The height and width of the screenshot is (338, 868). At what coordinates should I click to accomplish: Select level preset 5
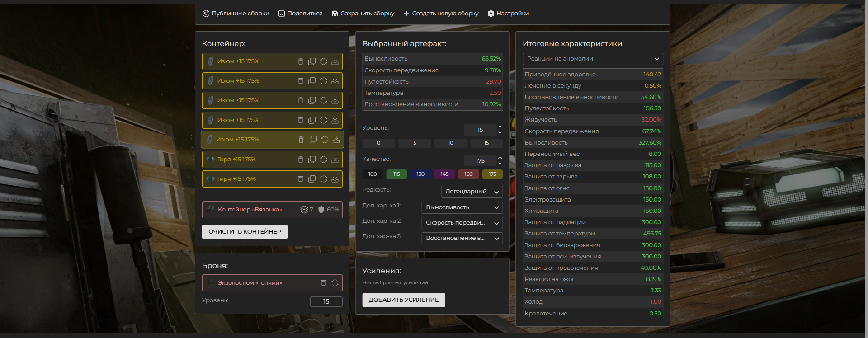tap(415, 143)
